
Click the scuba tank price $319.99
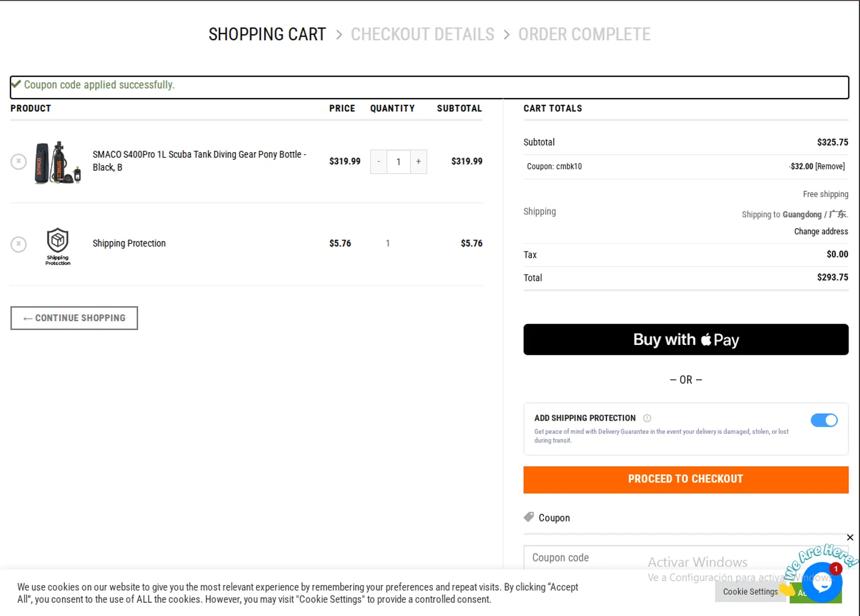point(345,162)
